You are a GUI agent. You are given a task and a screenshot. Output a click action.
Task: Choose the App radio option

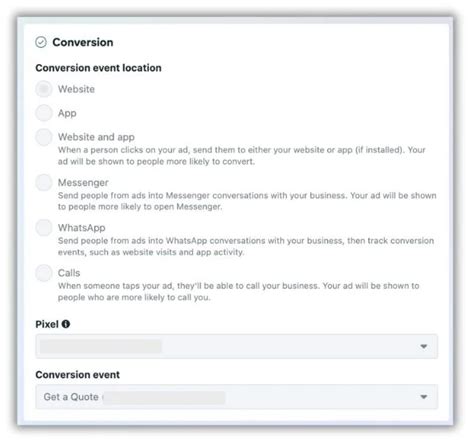pos(44,113)
